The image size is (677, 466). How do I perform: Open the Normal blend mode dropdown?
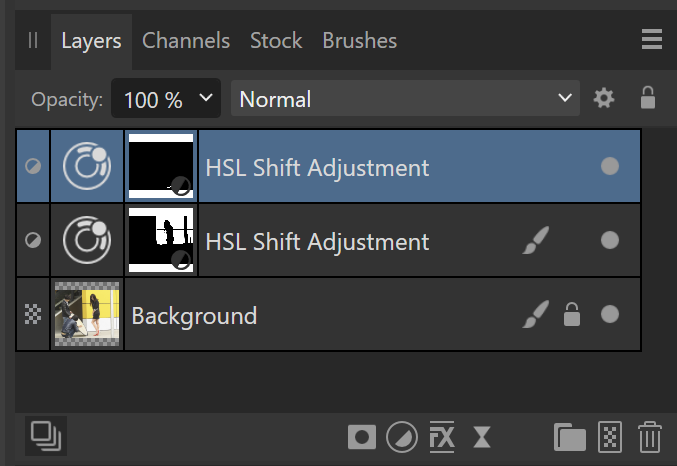[405, 99]
